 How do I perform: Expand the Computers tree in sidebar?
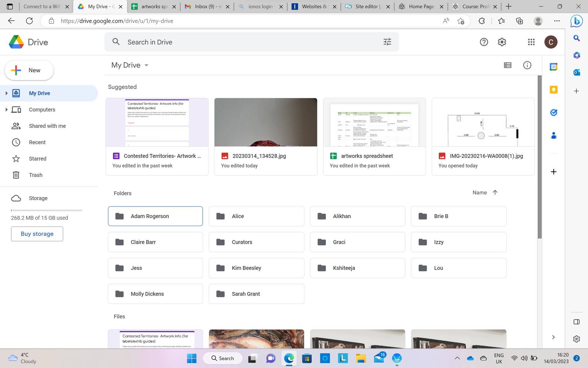click(x=6, y=109)
